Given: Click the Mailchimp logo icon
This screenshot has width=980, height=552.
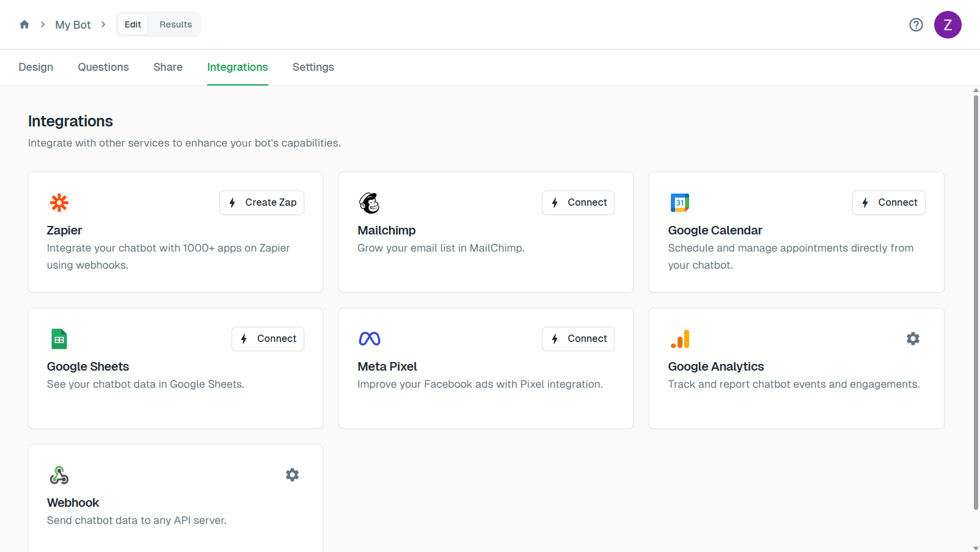Looking at the screenshot, I should 370,203.
